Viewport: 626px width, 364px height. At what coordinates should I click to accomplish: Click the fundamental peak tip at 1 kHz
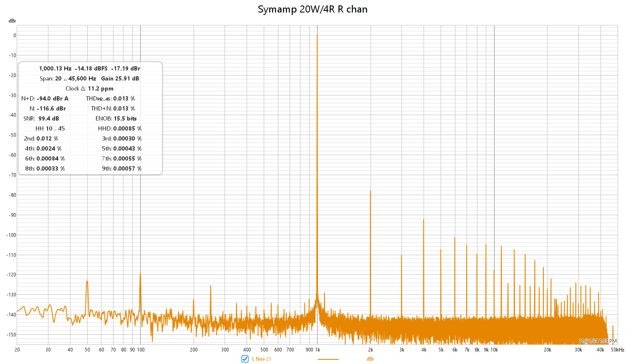[317, 36]
